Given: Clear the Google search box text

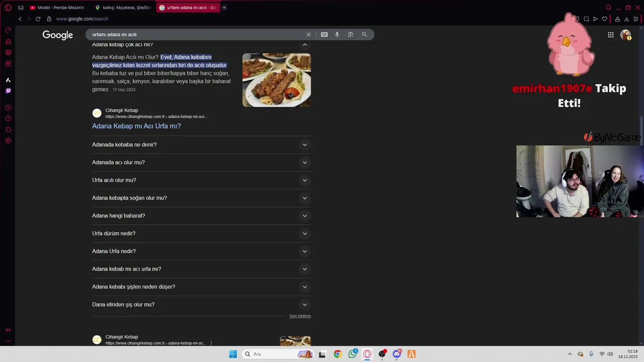Looking at the screenshot, I should (308, 35).
